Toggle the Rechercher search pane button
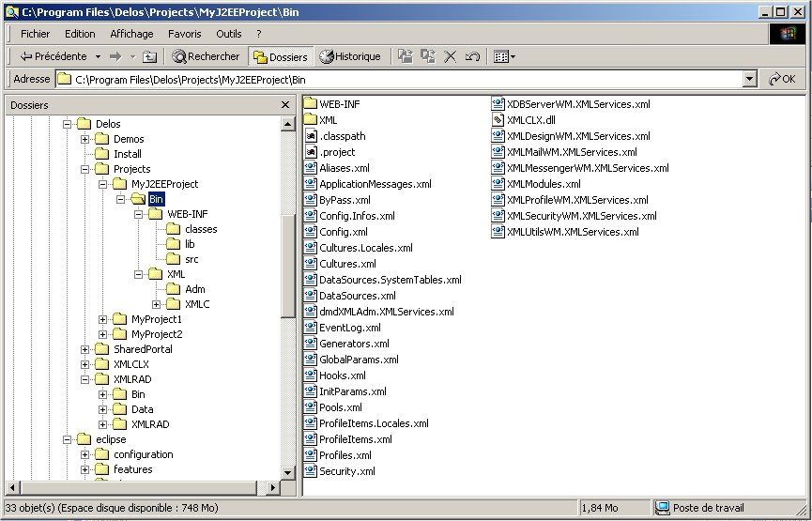The height and width of the screenshot is (521, 812). 206,56
